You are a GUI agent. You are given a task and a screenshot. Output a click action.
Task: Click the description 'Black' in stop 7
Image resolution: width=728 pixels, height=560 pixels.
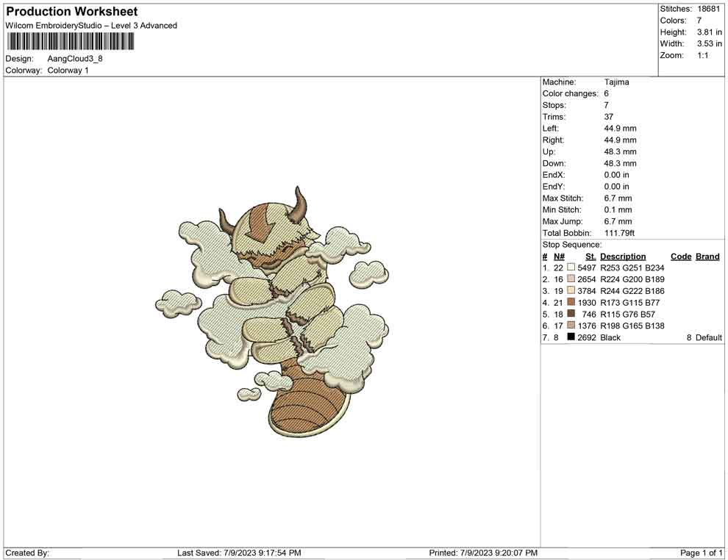[x=610, y=337]
